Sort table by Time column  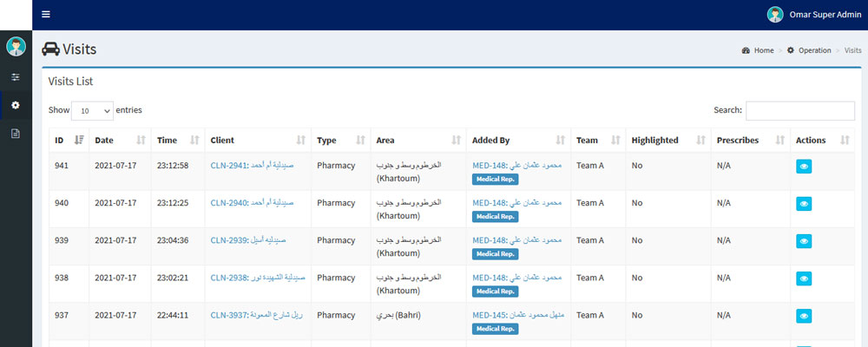click(178, 141)
